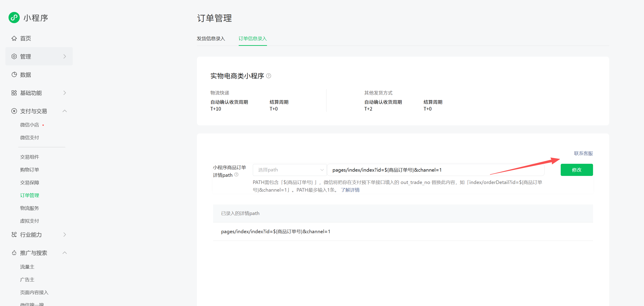Click the 联系客服 link
Image resolution: width=644 pixels, height=306 pixels.
pos(583,153)
